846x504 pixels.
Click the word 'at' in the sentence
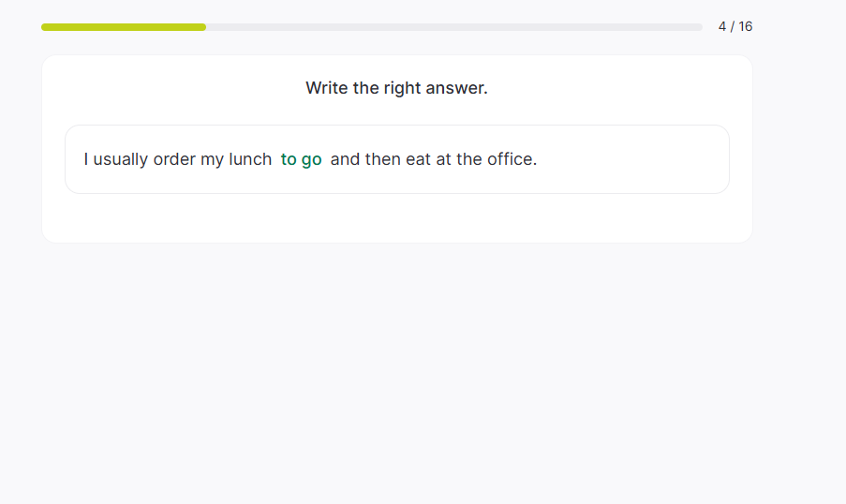click(x=443, y=159)
